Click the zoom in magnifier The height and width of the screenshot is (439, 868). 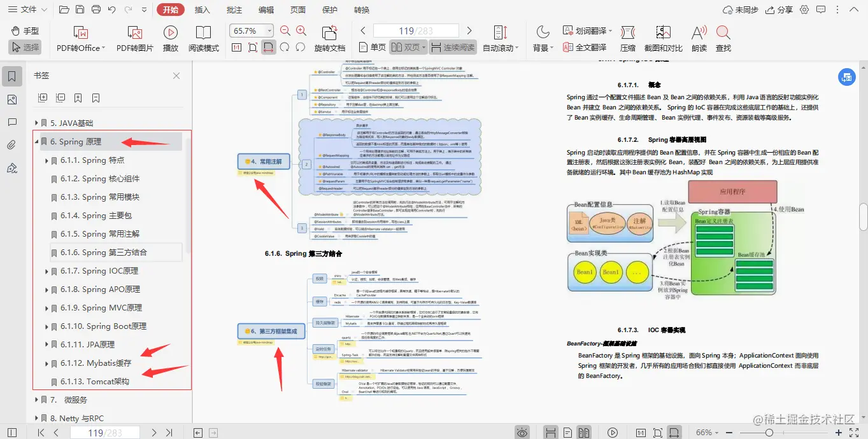(301, 31)
